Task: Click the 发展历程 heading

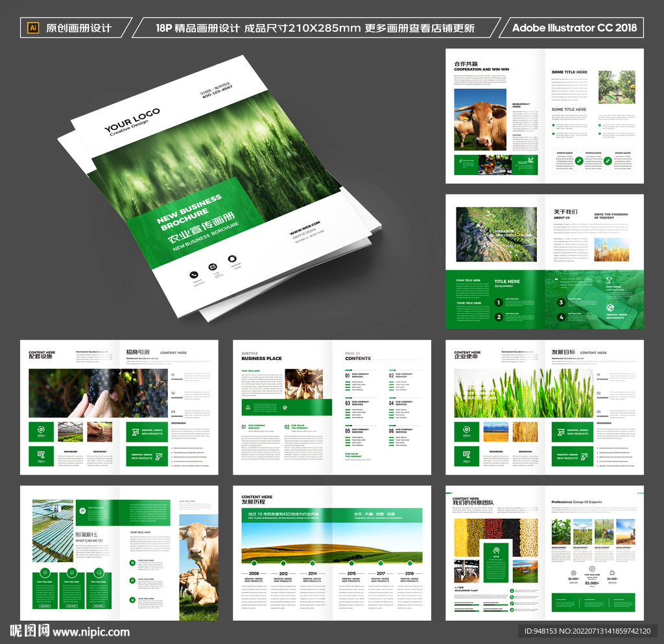Action: [254, 502]
